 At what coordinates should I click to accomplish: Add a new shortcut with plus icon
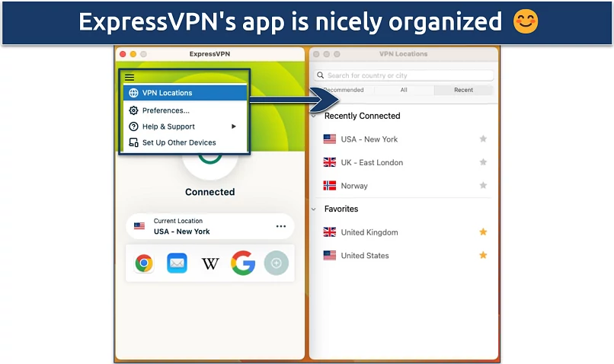(276, 263)
